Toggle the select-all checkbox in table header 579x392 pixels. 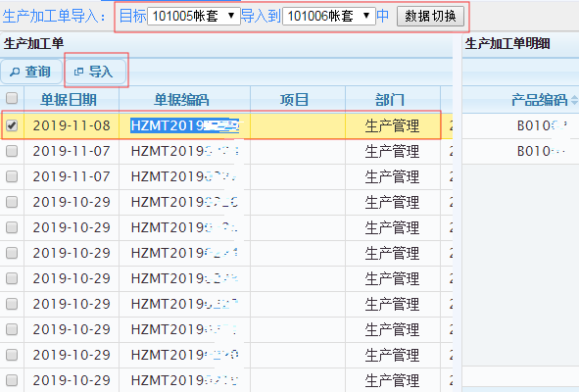click(12, 98)
